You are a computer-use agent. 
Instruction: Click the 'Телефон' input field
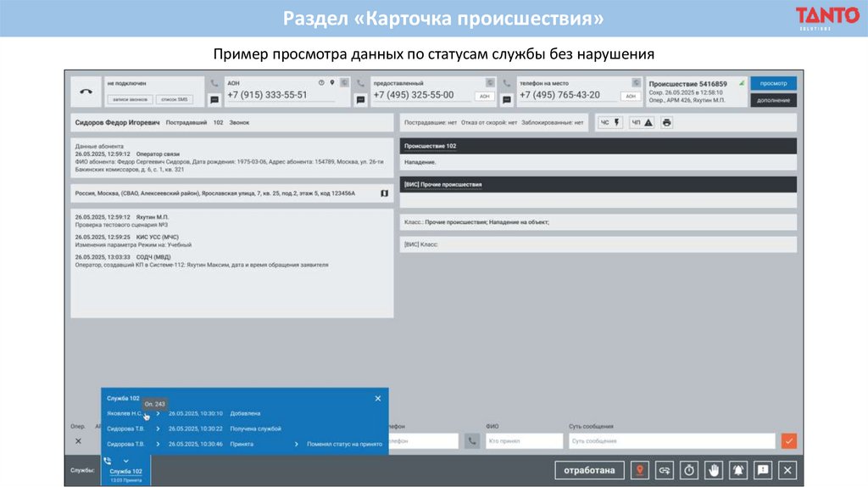424,441
